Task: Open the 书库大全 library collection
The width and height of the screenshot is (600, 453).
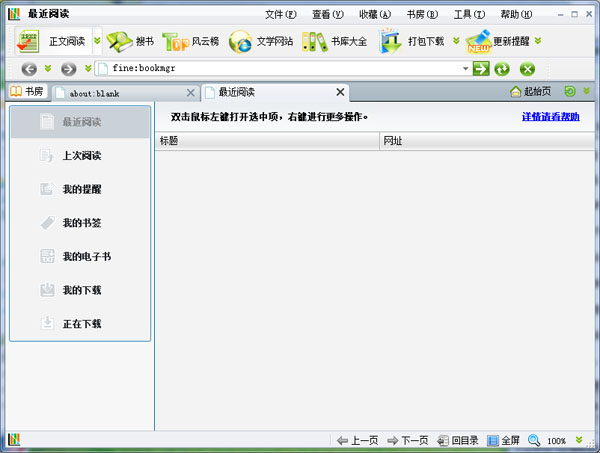Action: pos(334,41)
